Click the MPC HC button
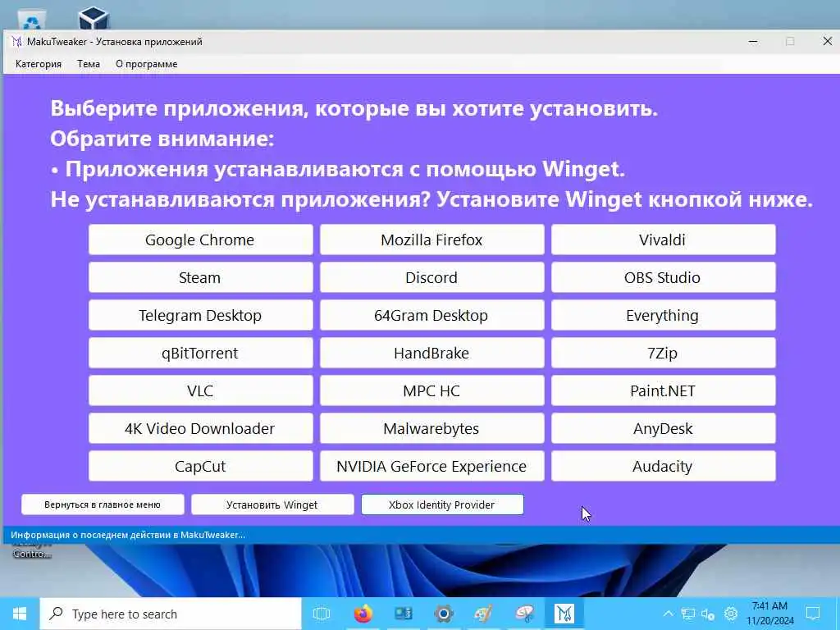Screen dimensions: 840x630 click(x=431, y=390)
